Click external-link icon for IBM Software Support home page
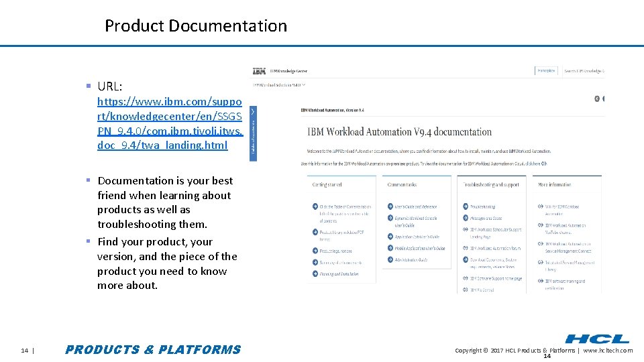The image size is (644, 362). [x=466, y=278]
